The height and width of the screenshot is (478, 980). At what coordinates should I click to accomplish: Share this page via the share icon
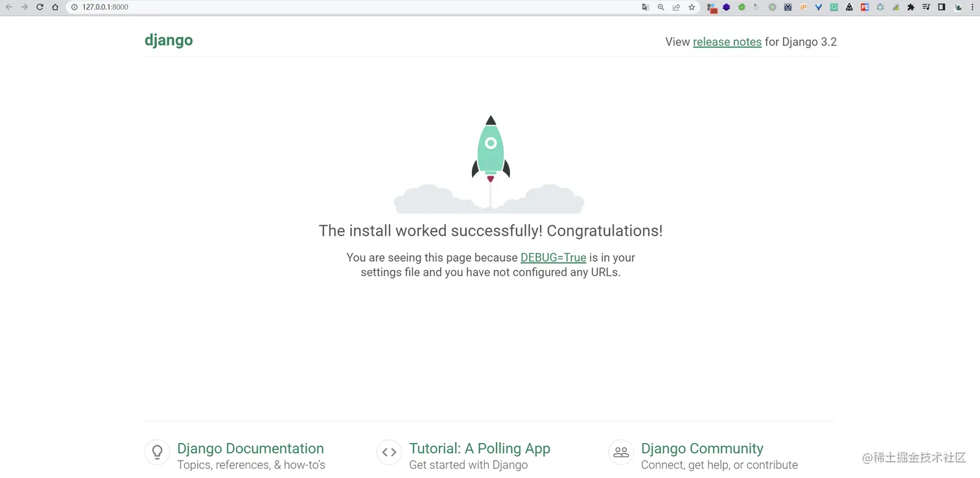[x=676, y=7]
